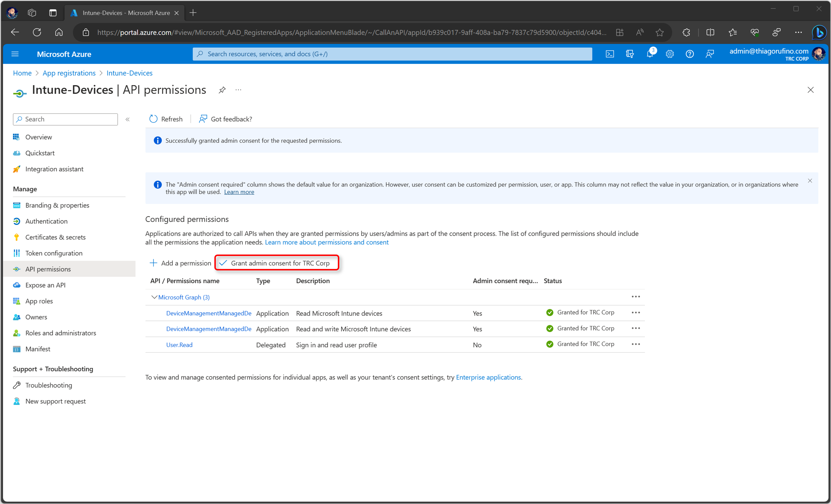Image resolution: width=831 pixels, height=504 pixels.
Task: Open the read aloud icon in address bar
Action: coord(640,32)
